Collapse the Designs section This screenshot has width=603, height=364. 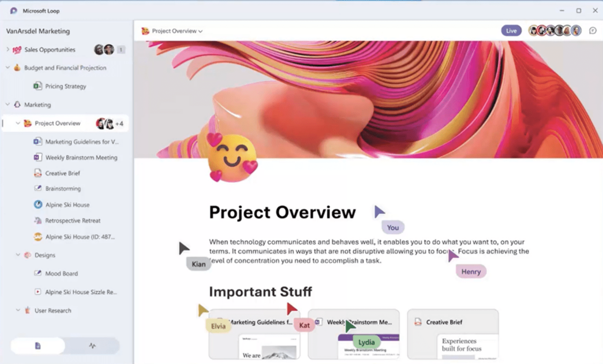[x=18, y=255]
